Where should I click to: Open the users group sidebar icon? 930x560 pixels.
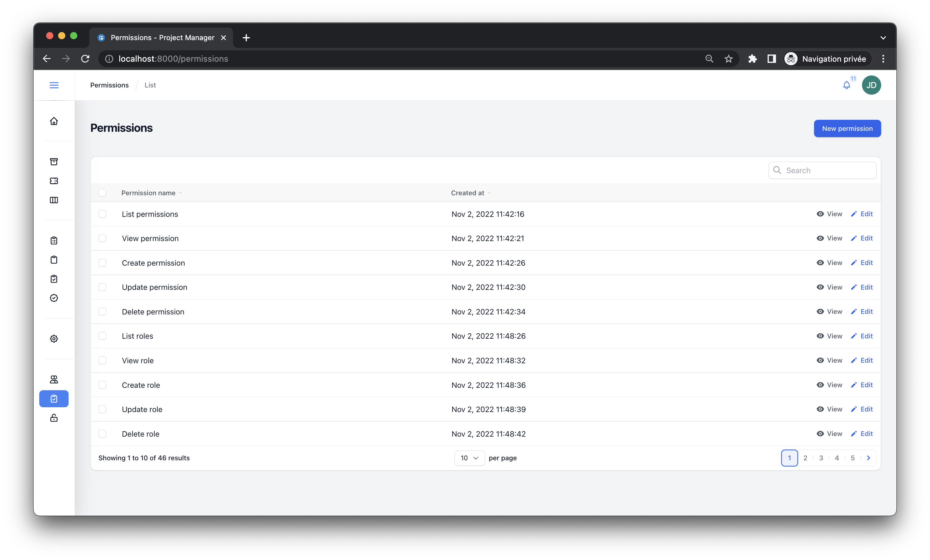point(54,379)
